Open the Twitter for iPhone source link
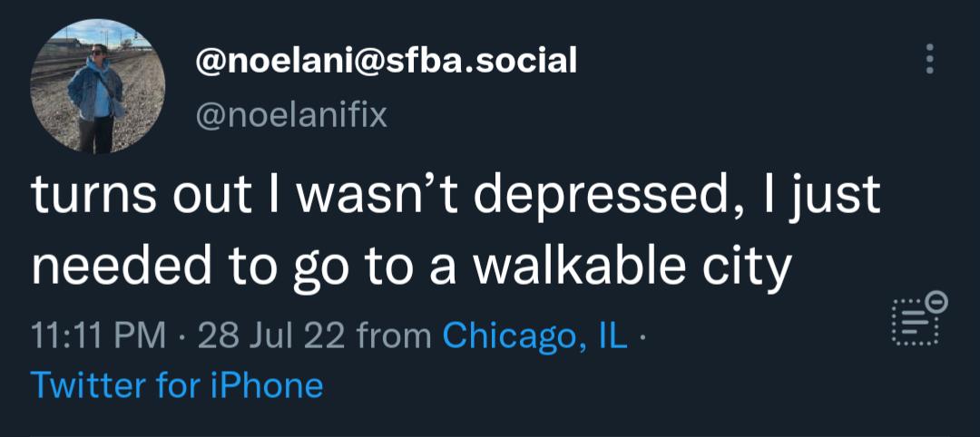 [177, 385]
